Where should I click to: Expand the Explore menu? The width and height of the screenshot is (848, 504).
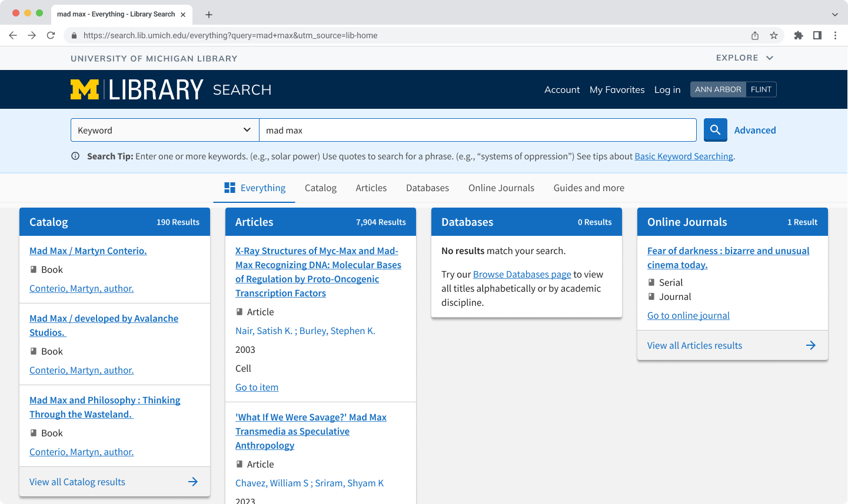point(745,58)
